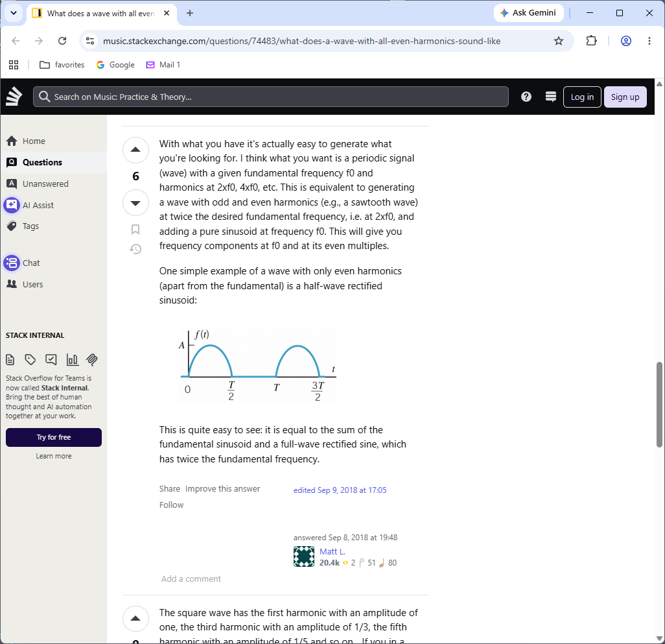Image resolution: width=665 pixels, height=644 pixels.
Task: Open the Google bookmark
Action: pos(115,64)
